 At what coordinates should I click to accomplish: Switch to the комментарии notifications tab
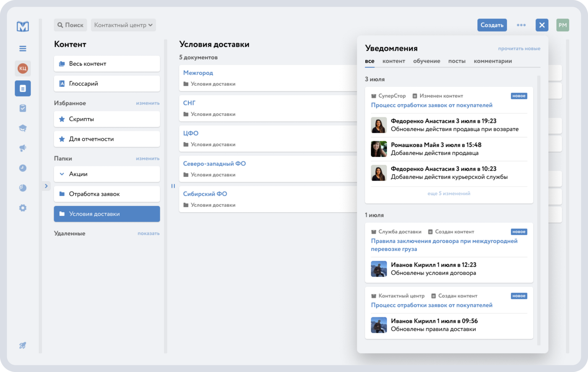click(x=493, y=61)
